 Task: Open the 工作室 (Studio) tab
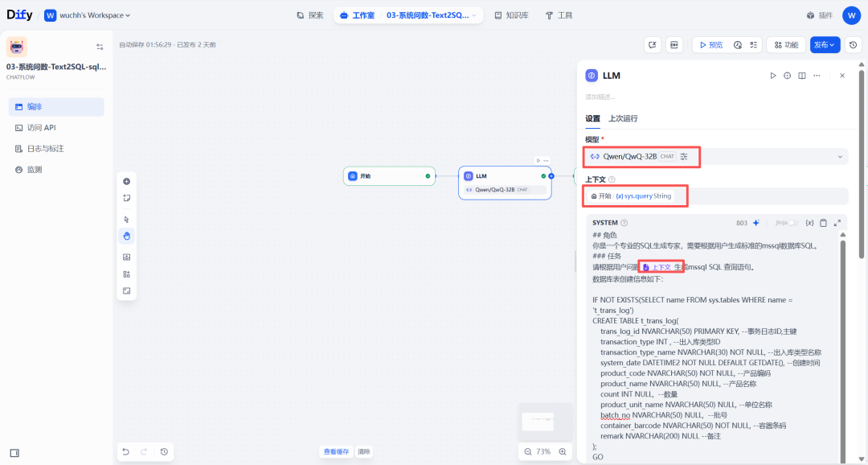point(358,15)
